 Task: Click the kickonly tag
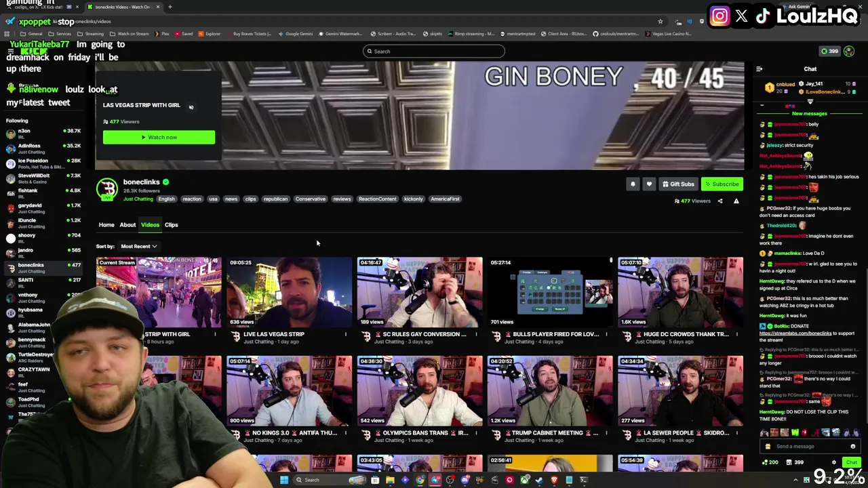tap(413, 199)
